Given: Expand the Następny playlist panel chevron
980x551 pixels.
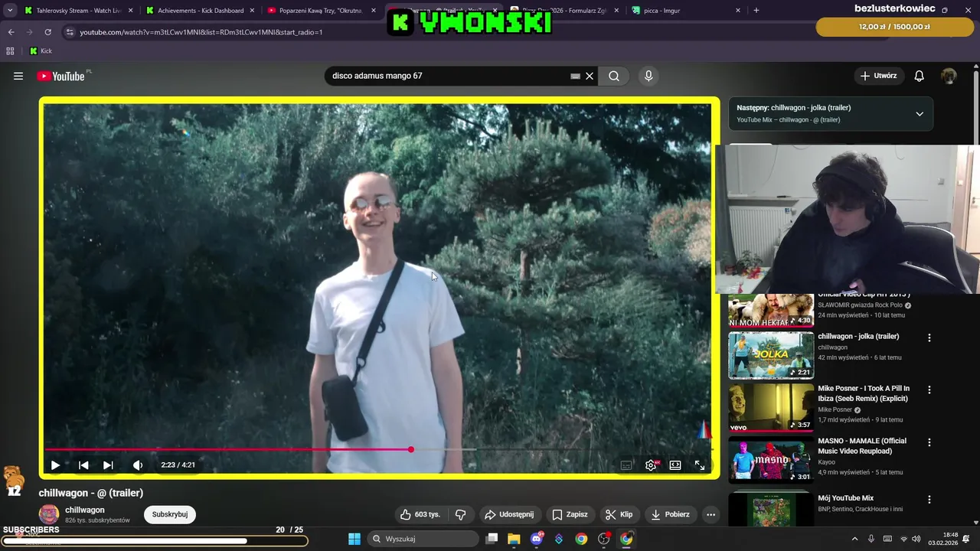Looking at the screenshot, I should pyautogui.click(x=920, y=113).
